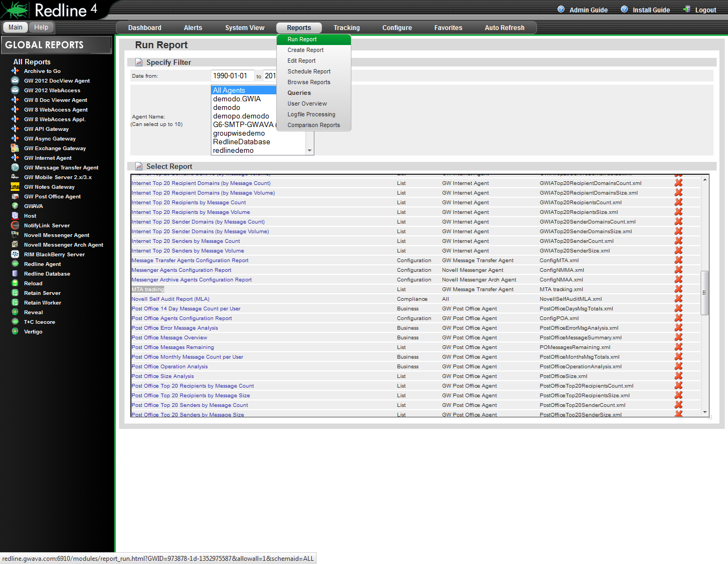The image size is (728, 564).
Task: Delete Internet Top 20 Senders by Message Volume
Action: click(679, 250)
